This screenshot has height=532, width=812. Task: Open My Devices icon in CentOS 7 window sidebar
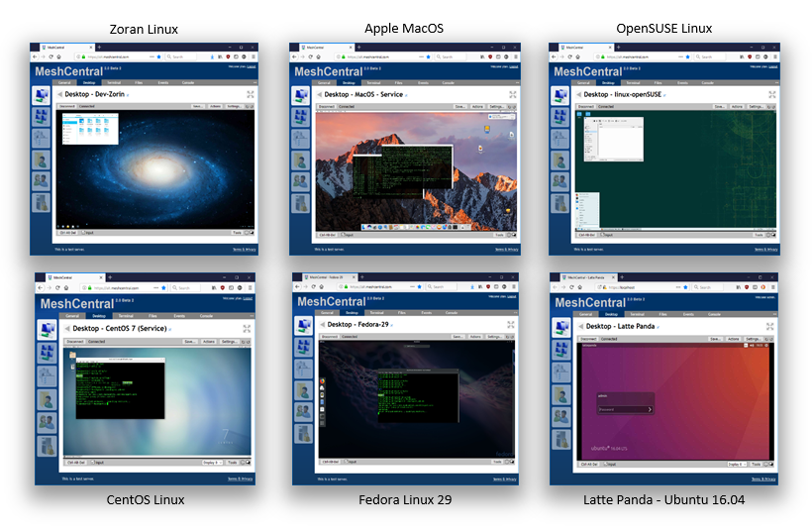(x=47, y=329)
